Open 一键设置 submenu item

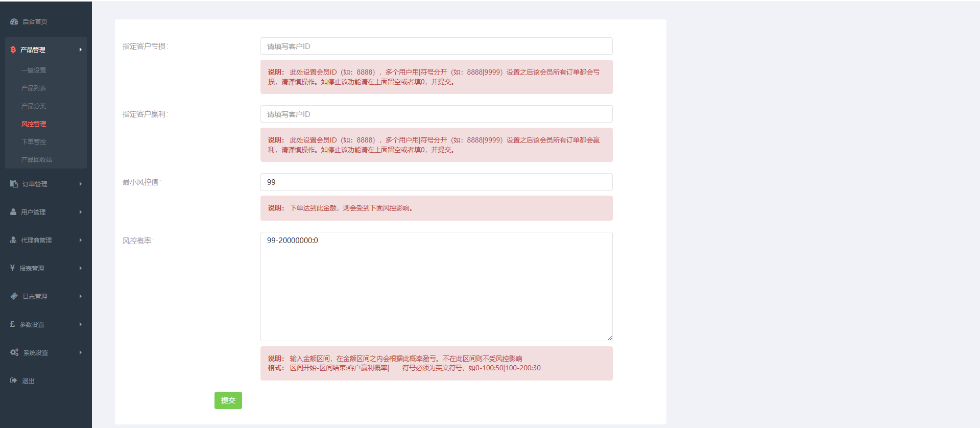click(34, 70)
